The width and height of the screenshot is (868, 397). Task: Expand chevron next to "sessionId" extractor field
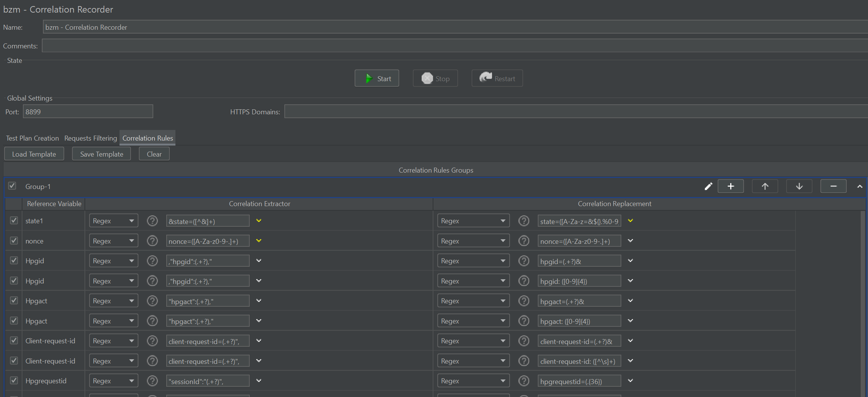(x=259, y=381)
